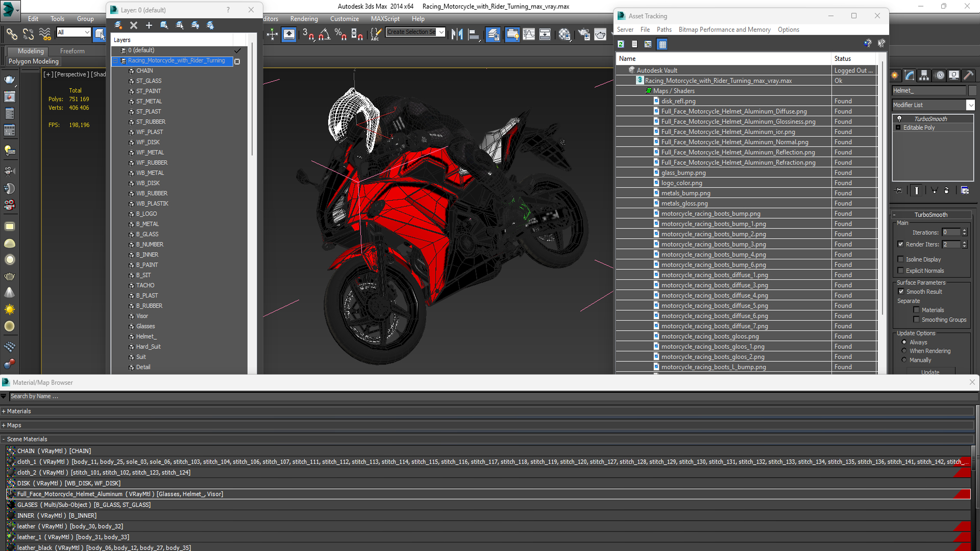Select the ST_PAINT layer object

point(148,91)
